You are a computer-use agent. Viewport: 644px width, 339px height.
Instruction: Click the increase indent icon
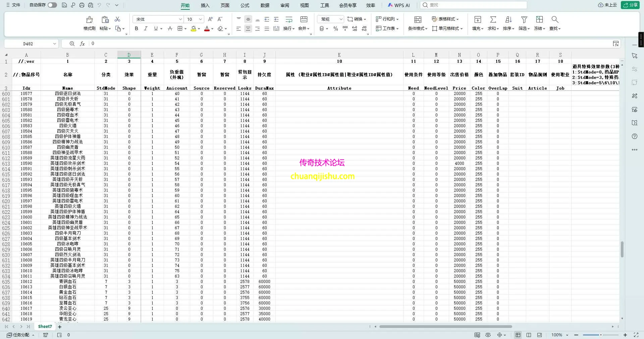[x=276, y=19]
